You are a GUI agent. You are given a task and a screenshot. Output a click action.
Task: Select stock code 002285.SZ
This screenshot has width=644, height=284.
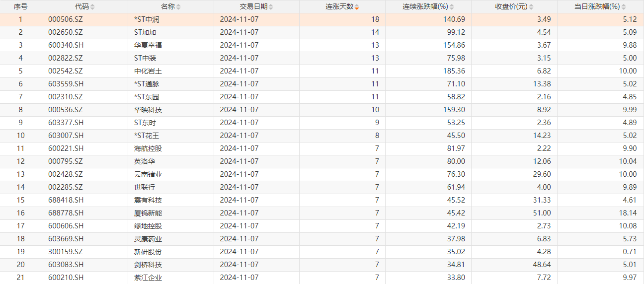66,187
